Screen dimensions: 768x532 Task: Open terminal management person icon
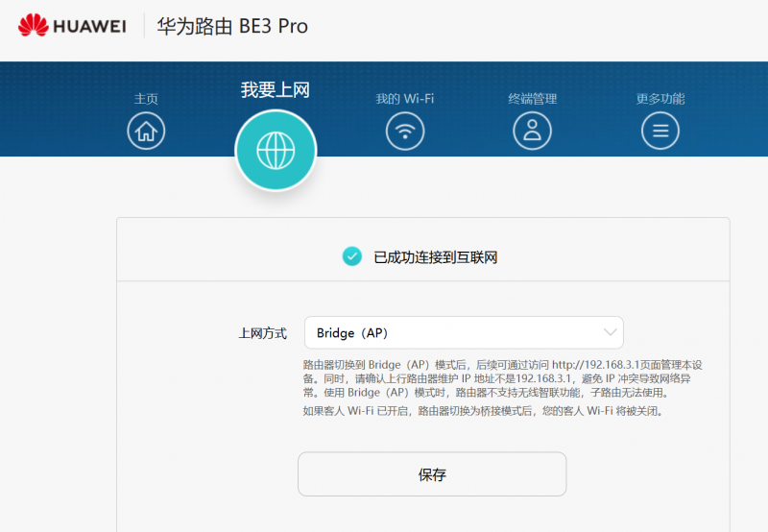(533, 131)
